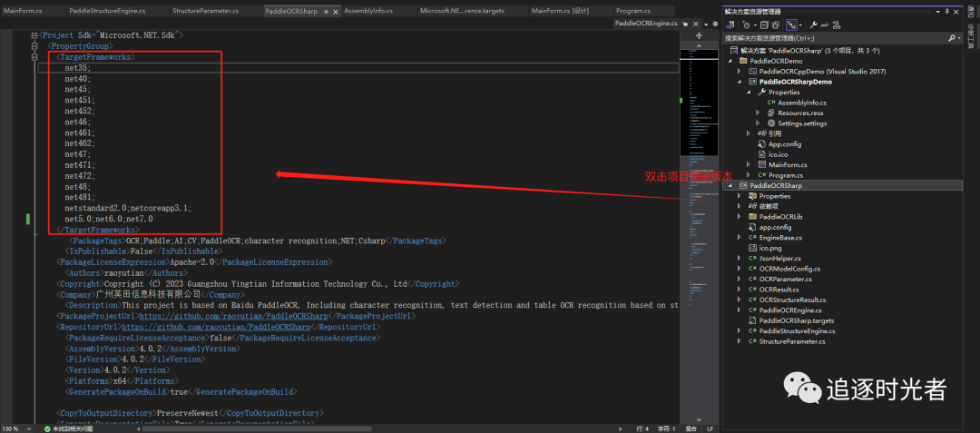Click the pin auto-hide icon of Solution Explorer
Viewport: 980px width, 433px height.
(x=947, y=12)
